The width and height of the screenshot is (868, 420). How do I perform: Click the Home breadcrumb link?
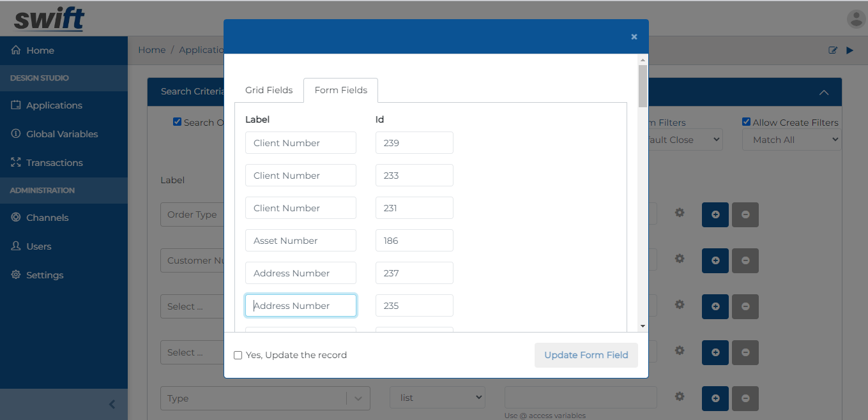click(x=151, y=49)
